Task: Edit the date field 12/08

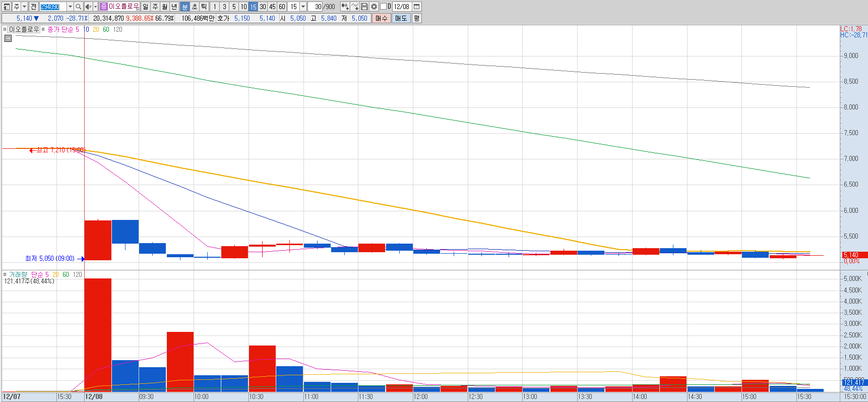Action: coord(402,7)
